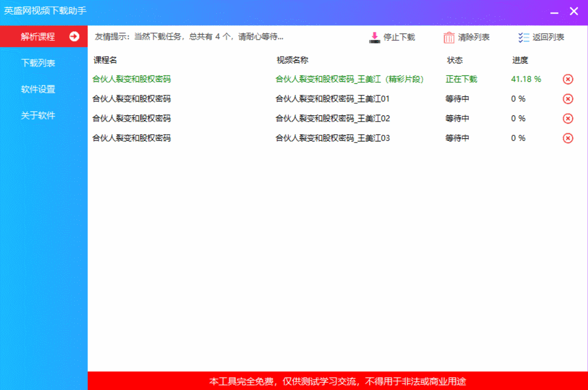Click the 返回列表 button label
Screen dimensions: 588x390
tap(548, 37)
